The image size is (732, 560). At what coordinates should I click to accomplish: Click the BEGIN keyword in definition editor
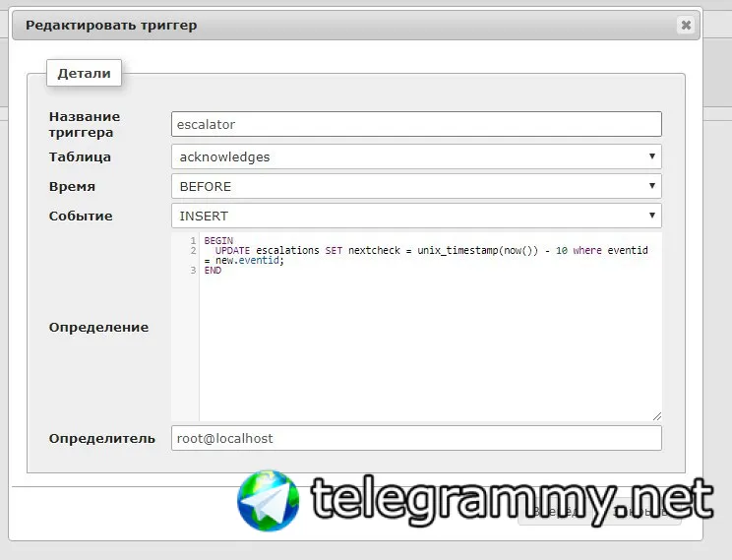(218, 240)
